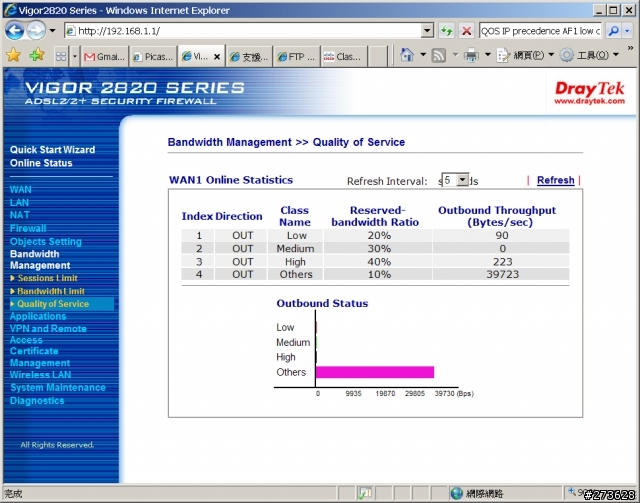Image resolution: width=640 pixels, height=503 pixels.
Task: Click the 網際網路 Internet zone status icon
Action: click(457, 494)
